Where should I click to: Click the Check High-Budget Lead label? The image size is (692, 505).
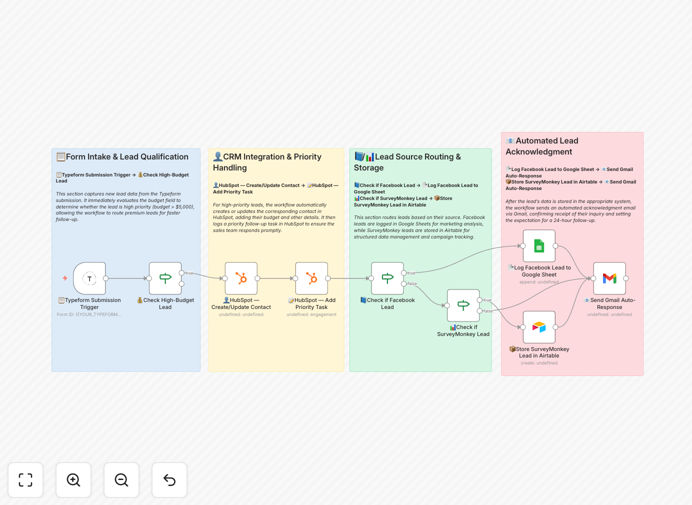pos(165,303)
